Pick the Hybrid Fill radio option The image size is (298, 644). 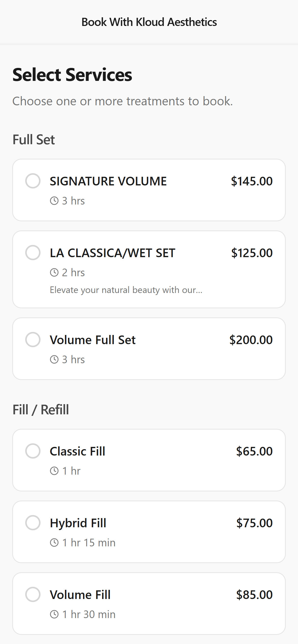point(33,523)
